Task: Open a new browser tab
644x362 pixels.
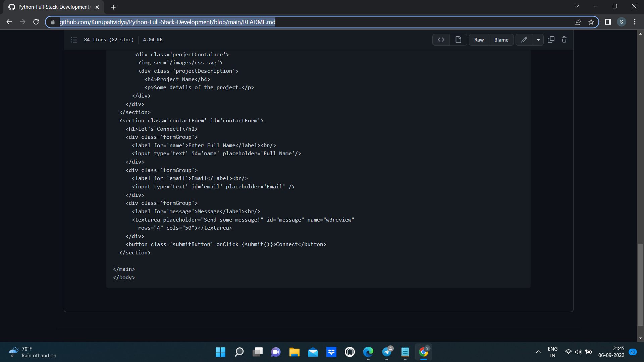Action: [113, 7]
